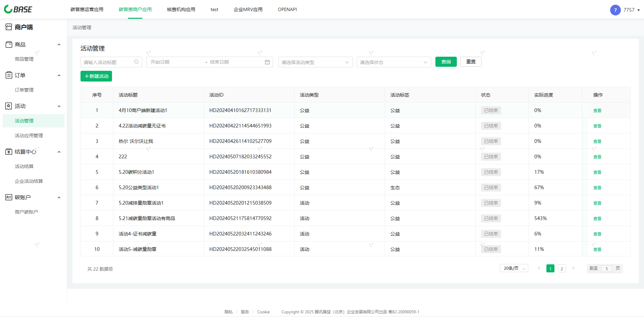Switch to 企业MRV应用 tab
This screenshot has width=644, height=317.
click(248, 9)
